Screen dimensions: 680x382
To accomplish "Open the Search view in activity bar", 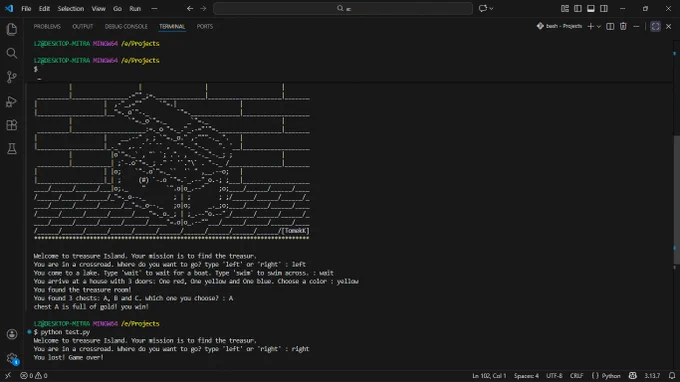I will tap(12, 53).
